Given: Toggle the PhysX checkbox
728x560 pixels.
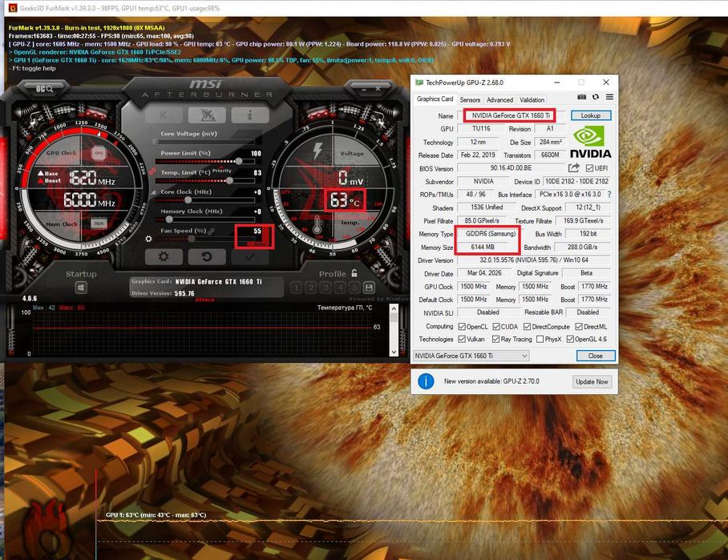Looking at the screenshot, I should pyautogui.click(x=540, y=339).
